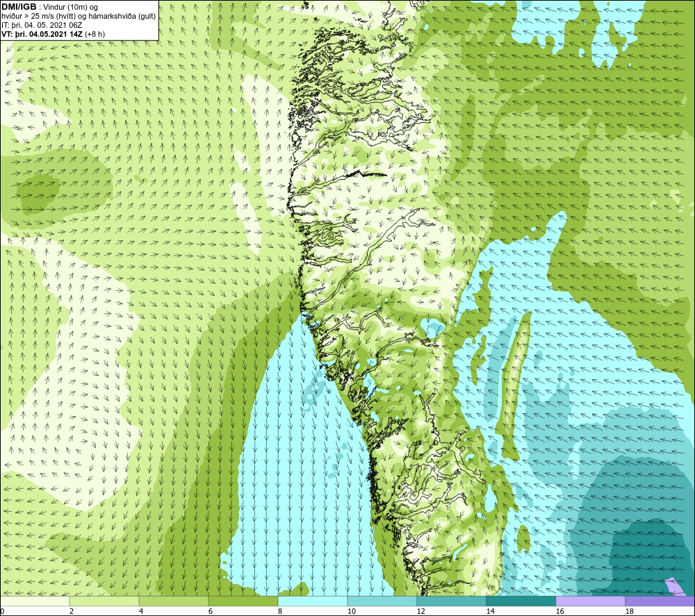The width and height of the screenshot is (695, 616).
Task: Click the "(+8 h)" forecast offset text
Action: (95, 34)
